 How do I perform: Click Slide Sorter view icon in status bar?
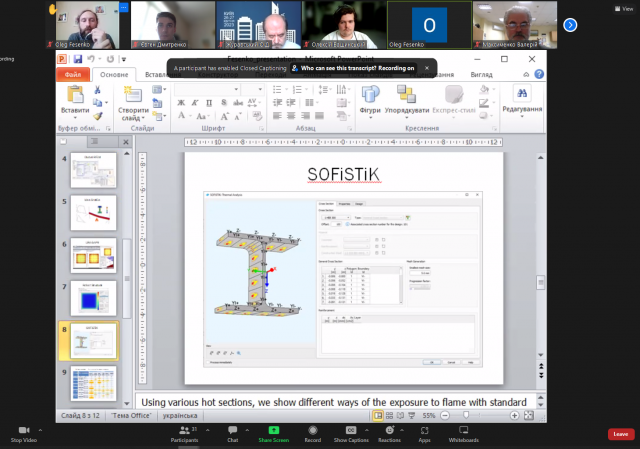(x=389, y=416)
